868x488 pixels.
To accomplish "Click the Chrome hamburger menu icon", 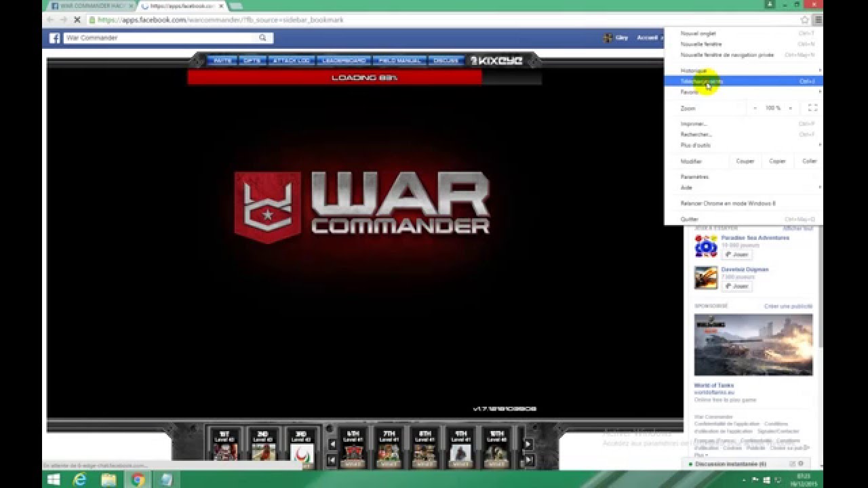I will tap(818, 20).
